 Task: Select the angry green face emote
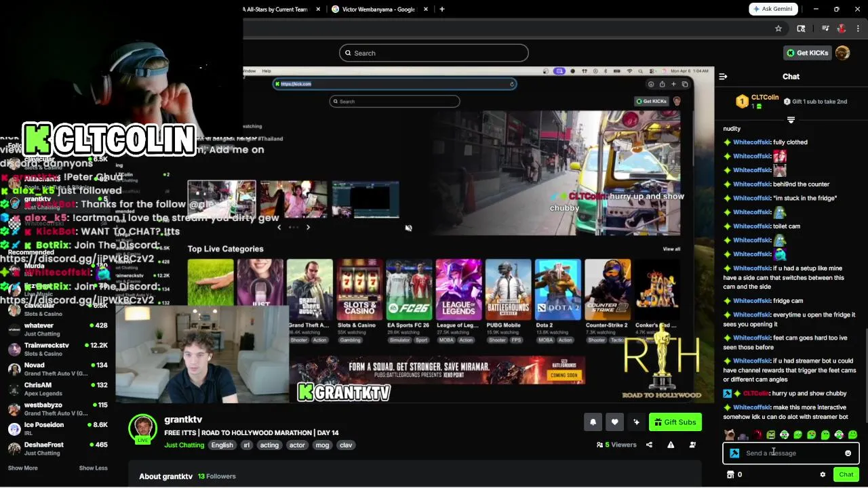(x=770, y=435)
